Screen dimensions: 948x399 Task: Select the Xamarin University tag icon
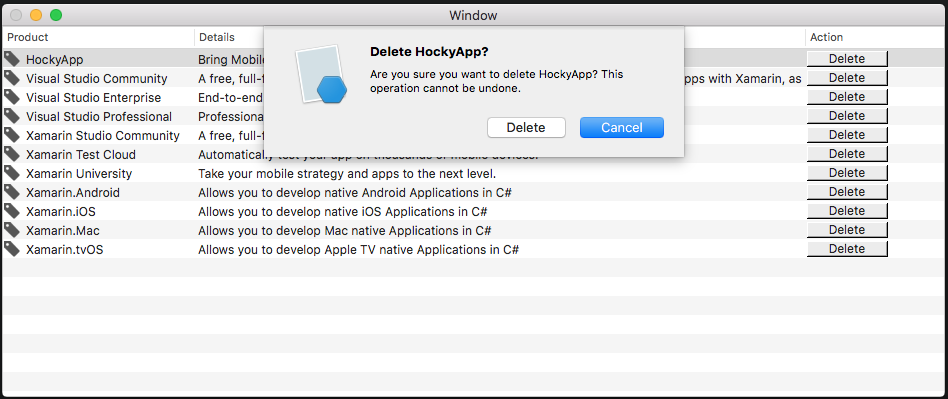click(12, 174)
